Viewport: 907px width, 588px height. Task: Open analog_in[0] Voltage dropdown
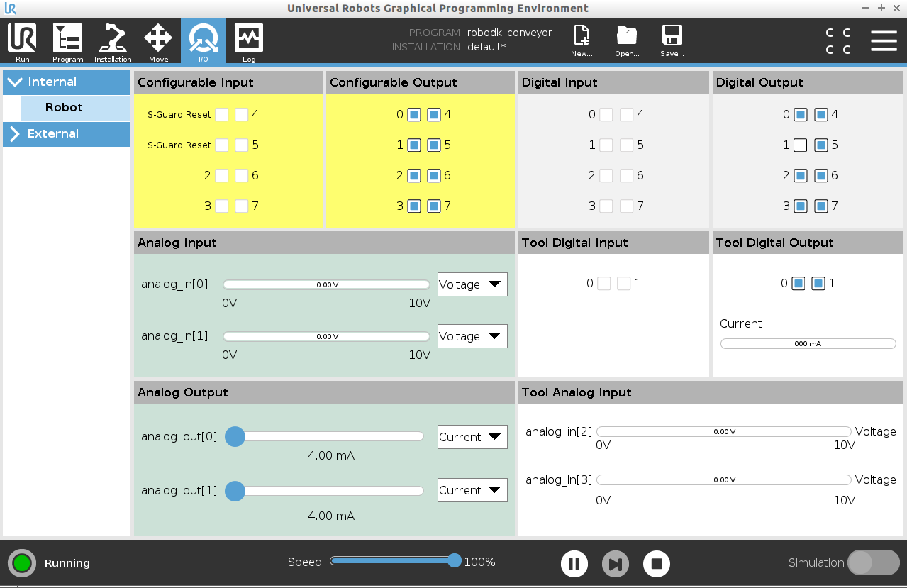tap(472, 284)
